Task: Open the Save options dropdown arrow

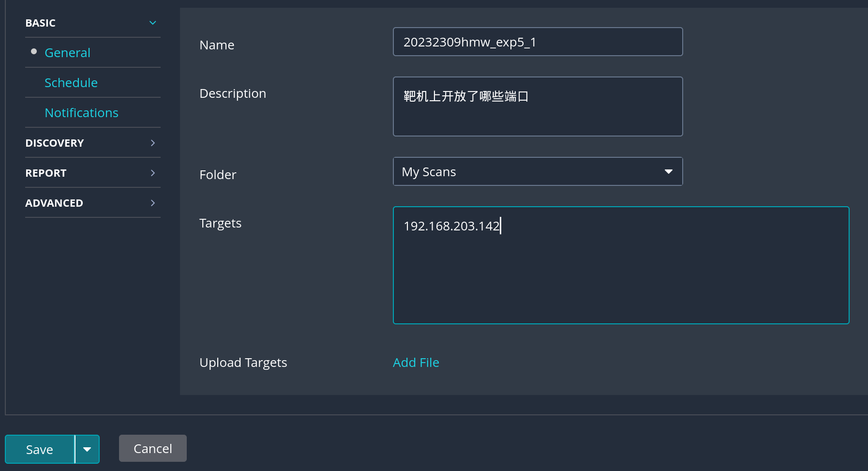Action: point(87,449)
